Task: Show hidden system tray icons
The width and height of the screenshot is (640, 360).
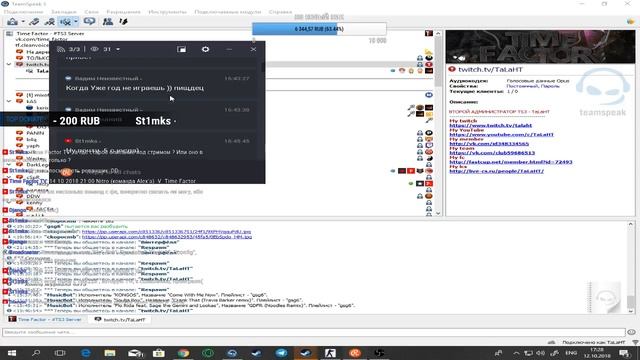Action: [516, 353]
